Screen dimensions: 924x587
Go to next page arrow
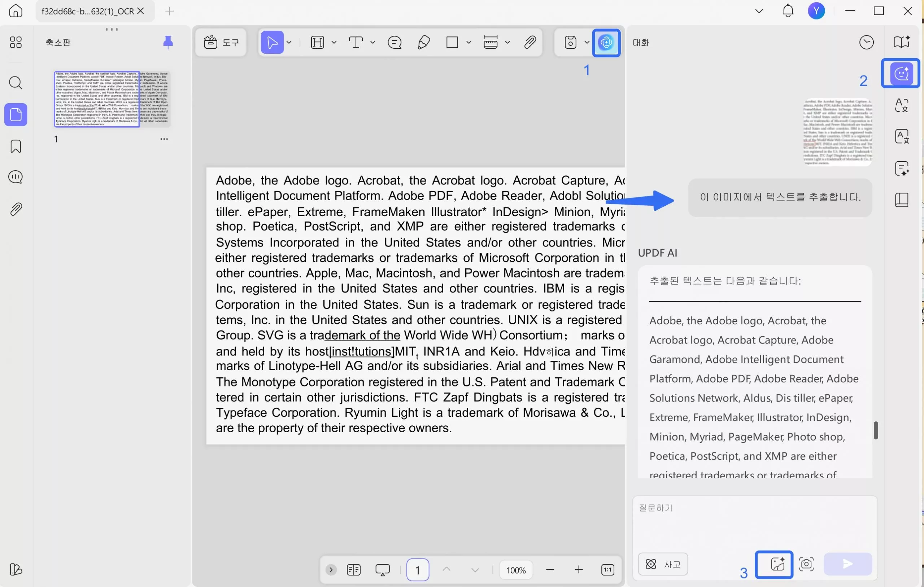pos(475,570)
